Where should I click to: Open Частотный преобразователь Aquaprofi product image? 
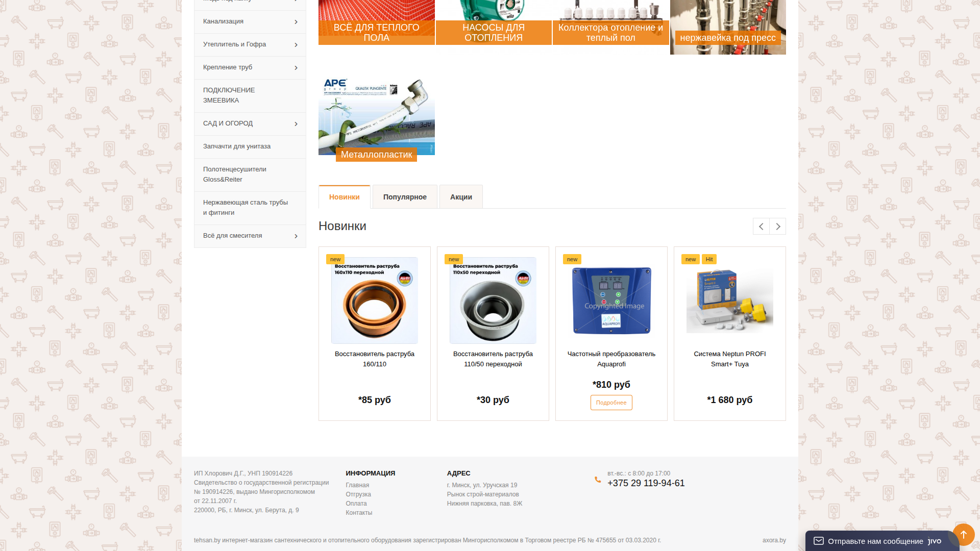tap(611, 300)
